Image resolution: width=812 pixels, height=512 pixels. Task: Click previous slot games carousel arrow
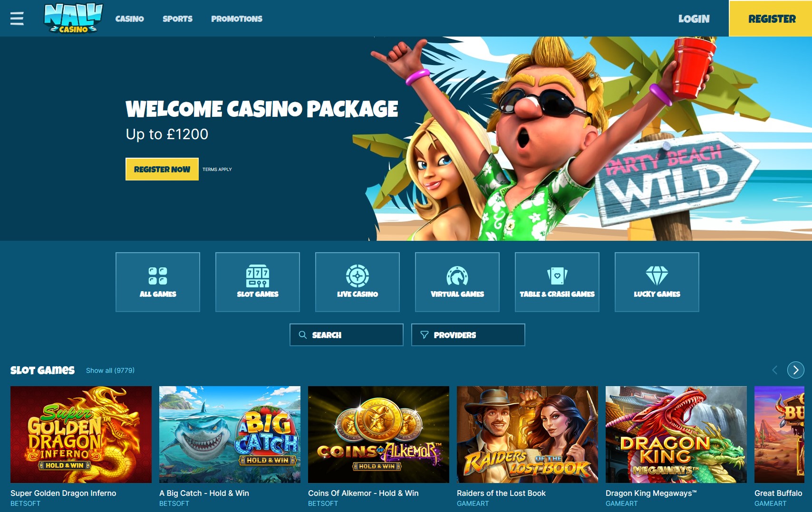click(x=775, y=370)
